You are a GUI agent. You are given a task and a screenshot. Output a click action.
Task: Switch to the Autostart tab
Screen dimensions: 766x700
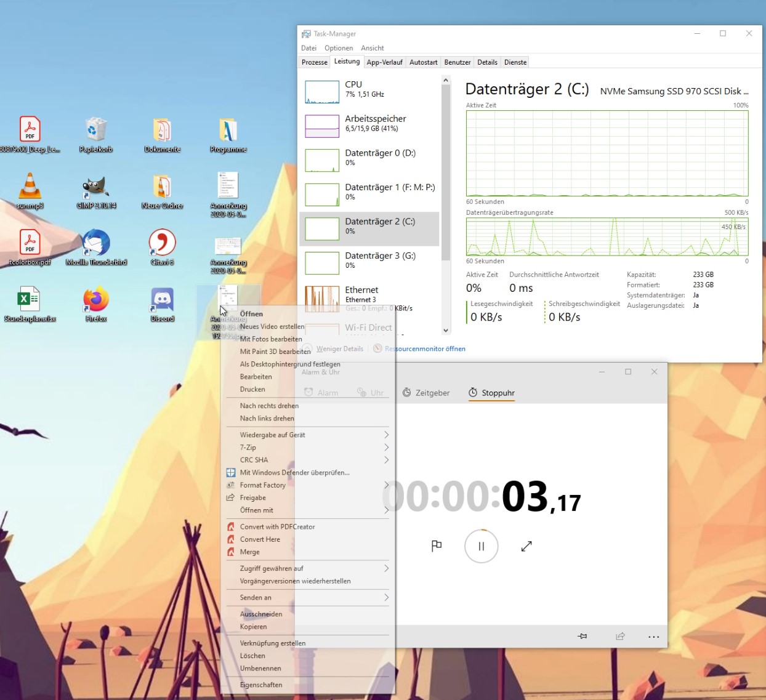424,62
